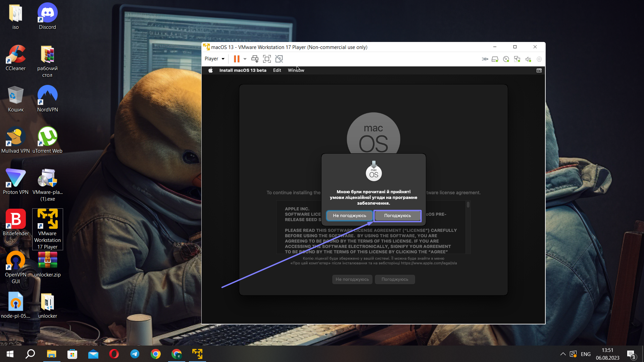Open unlocker folder on desktop
Viewport: 644px width, 362px height.
47,306
